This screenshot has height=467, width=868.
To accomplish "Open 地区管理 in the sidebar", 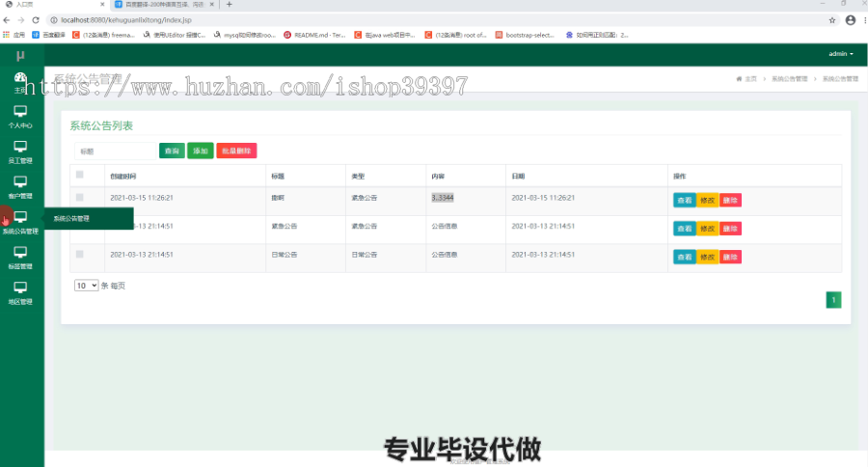I will tap(20, 293).
